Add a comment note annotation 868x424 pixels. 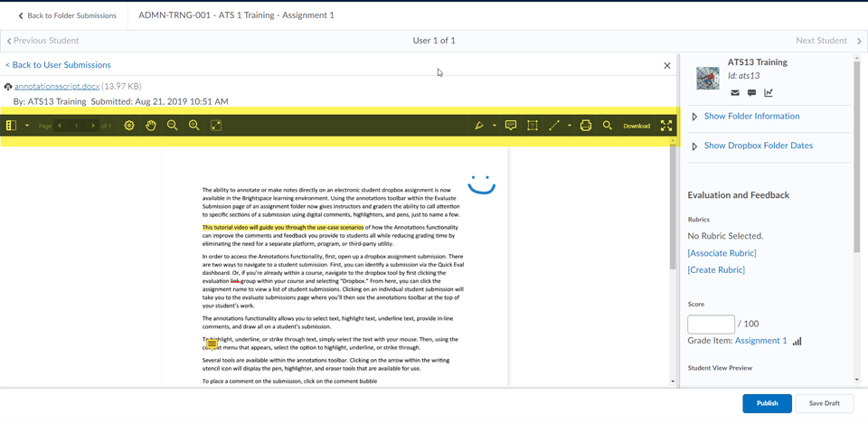pyautogui.click(x=511, y=126)
